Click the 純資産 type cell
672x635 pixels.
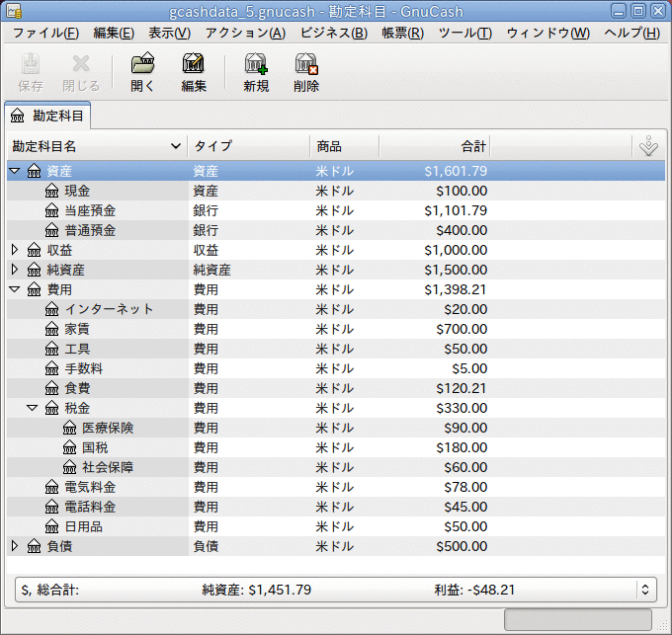point(211,270)
